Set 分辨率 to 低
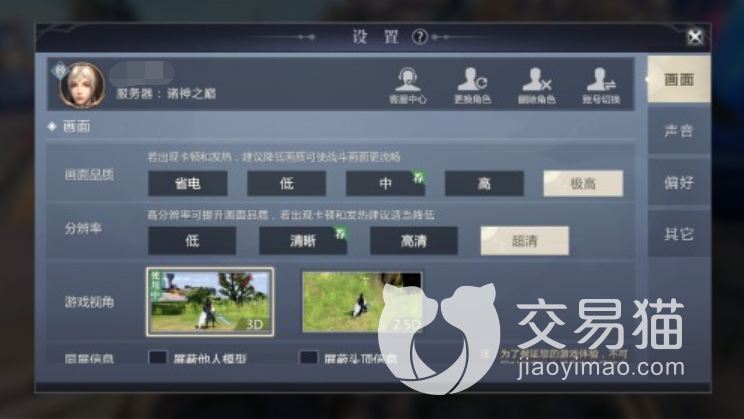744x419 pixels. (x=192, y=241)
